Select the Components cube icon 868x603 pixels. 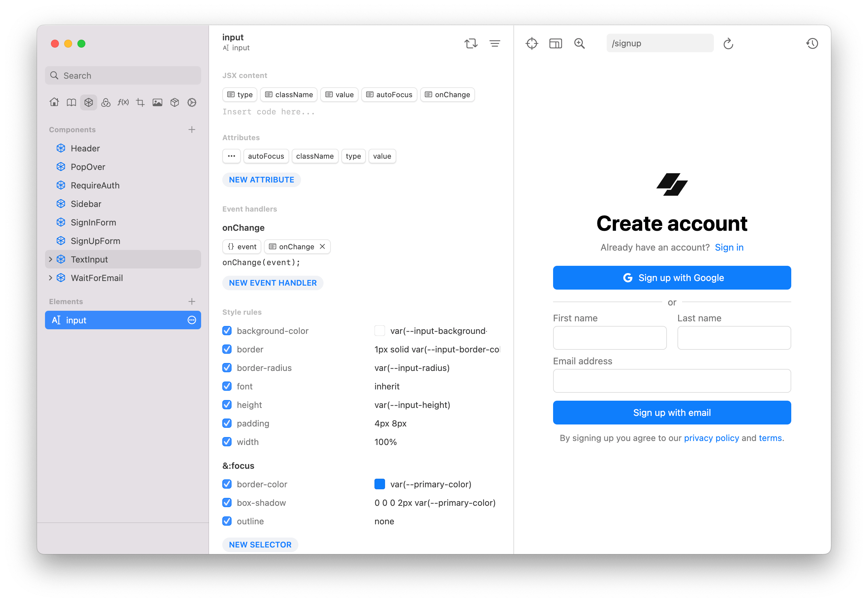tap(88, 102)
